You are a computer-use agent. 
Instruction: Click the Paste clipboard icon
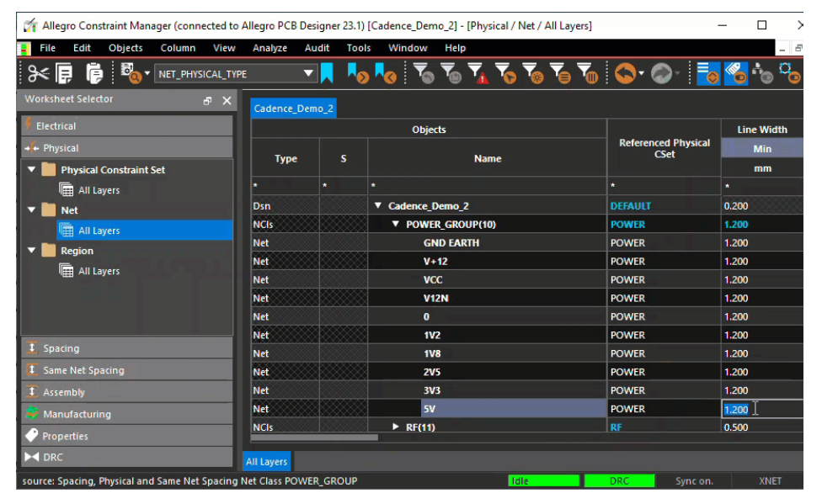tap(94, 74)
